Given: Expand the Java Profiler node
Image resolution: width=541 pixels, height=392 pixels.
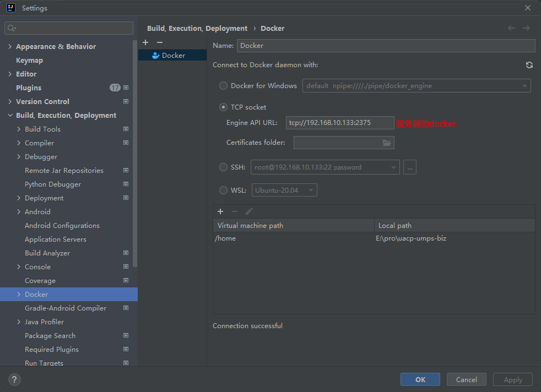Looking at the screenshot, I should (19, 322).
